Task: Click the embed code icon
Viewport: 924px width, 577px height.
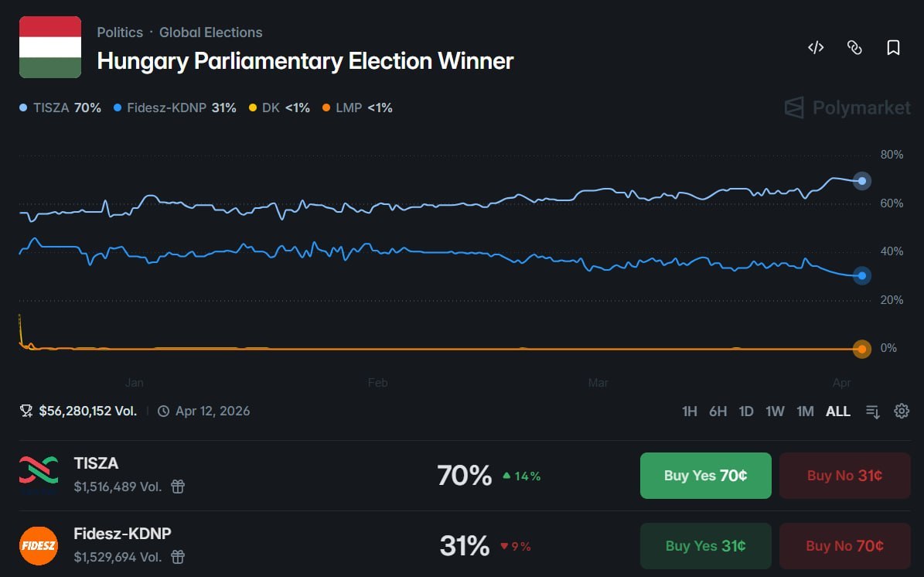Action: coord(816,48)
